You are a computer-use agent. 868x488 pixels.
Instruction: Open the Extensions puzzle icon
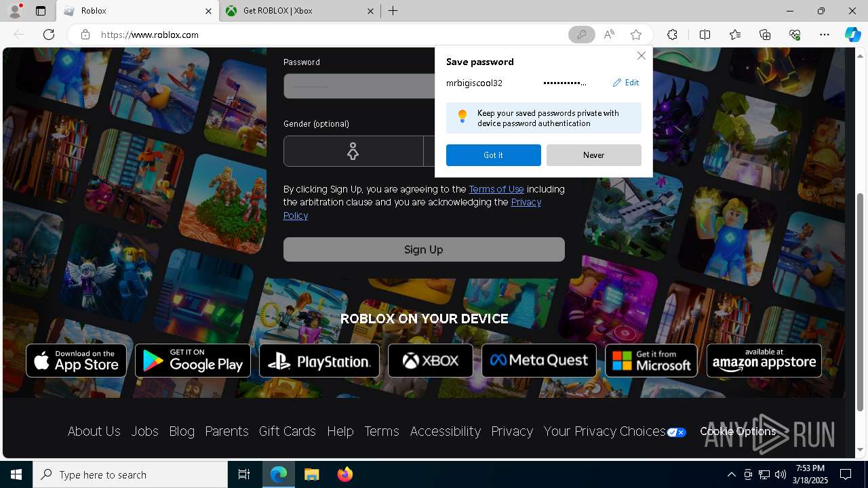click(x=672, y=35)
